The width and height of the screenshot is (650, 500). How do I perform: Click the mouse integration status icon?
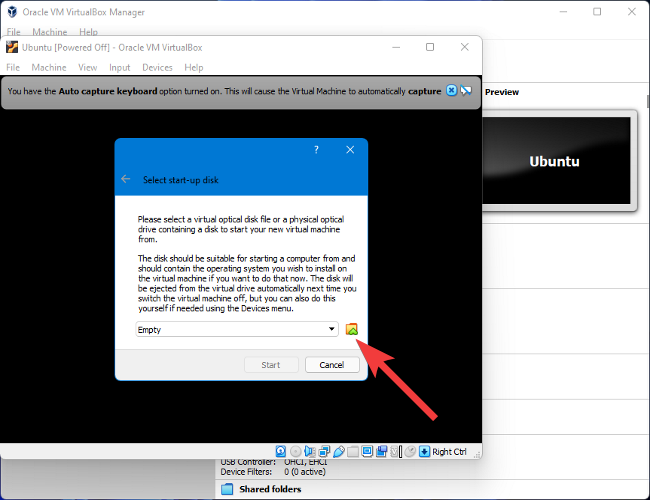410,451
